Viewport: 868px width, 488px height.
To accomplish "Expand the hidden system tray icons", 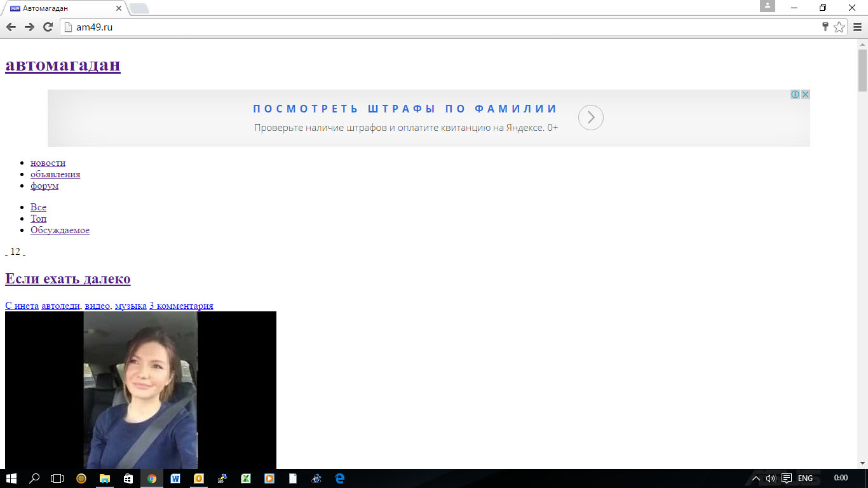I will point(756,478).
